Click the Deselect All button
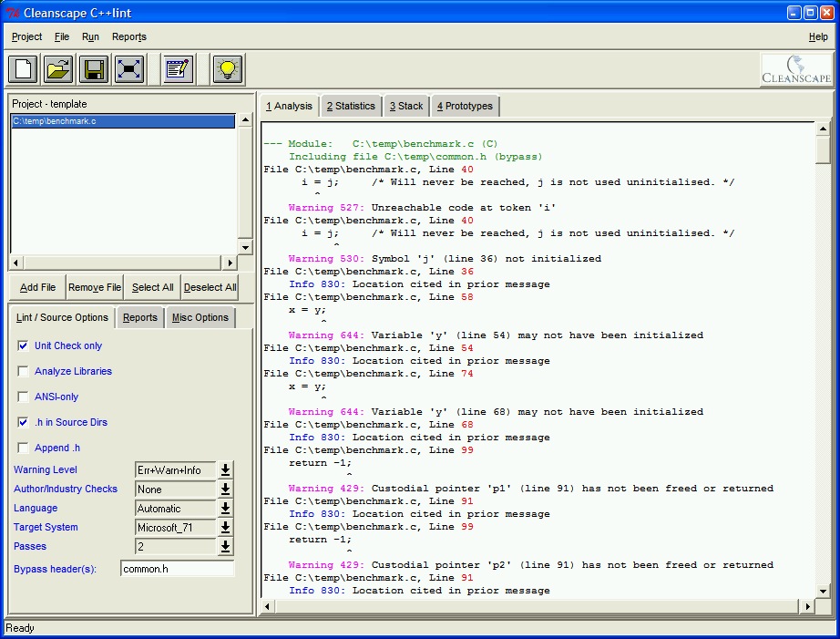This screenshot has height=639, width=840. click(x=210, y=287)
